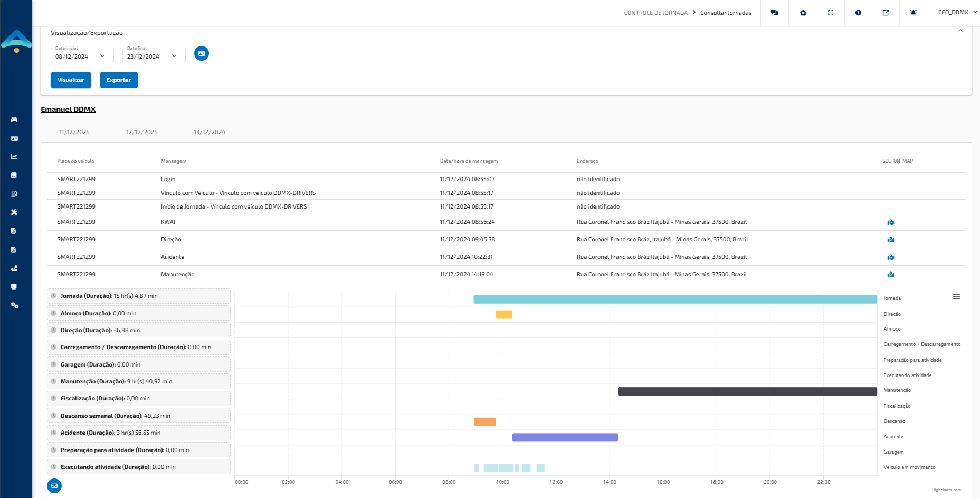Click the orange Descanso bar in chart
Viewport: 980px width, 498px height.
point(485,422)
